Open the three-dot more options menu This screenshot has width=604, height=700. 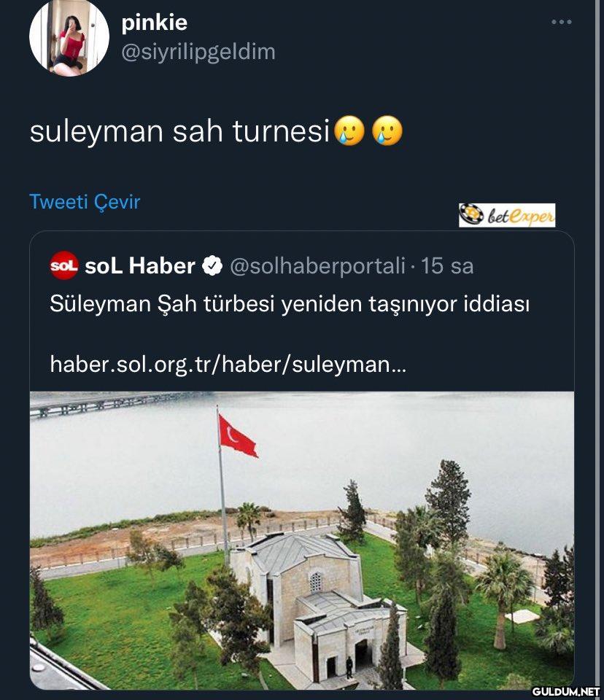tap(561, 22)
